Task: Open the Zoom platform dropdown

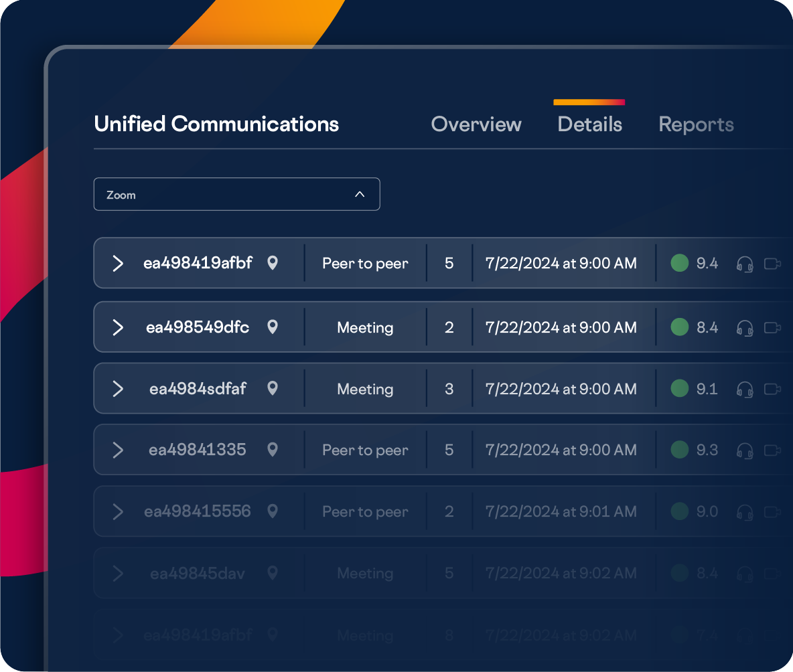Action: (236, 195)
